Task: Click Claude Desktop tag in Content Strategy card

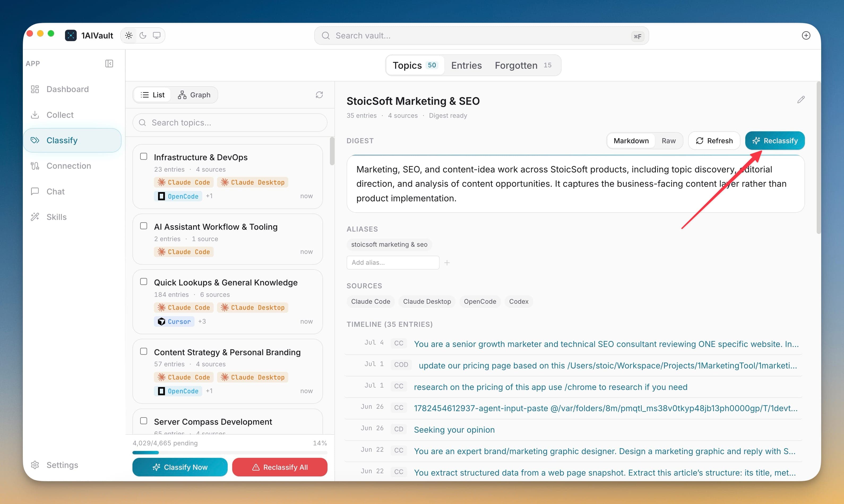Action: (x=253, y=377)
